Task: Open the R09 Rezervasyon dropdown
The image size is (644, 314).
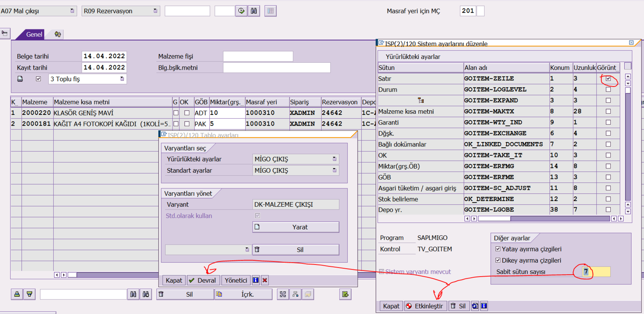Action: (x=155, y=11)
